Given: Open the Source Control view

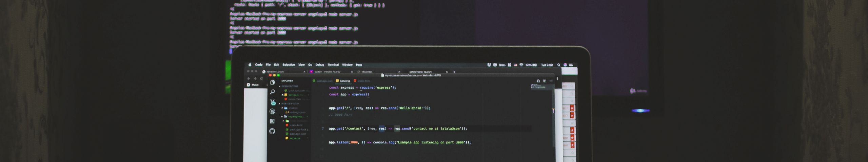Looking at the screenshot, I should pos(273,102).
